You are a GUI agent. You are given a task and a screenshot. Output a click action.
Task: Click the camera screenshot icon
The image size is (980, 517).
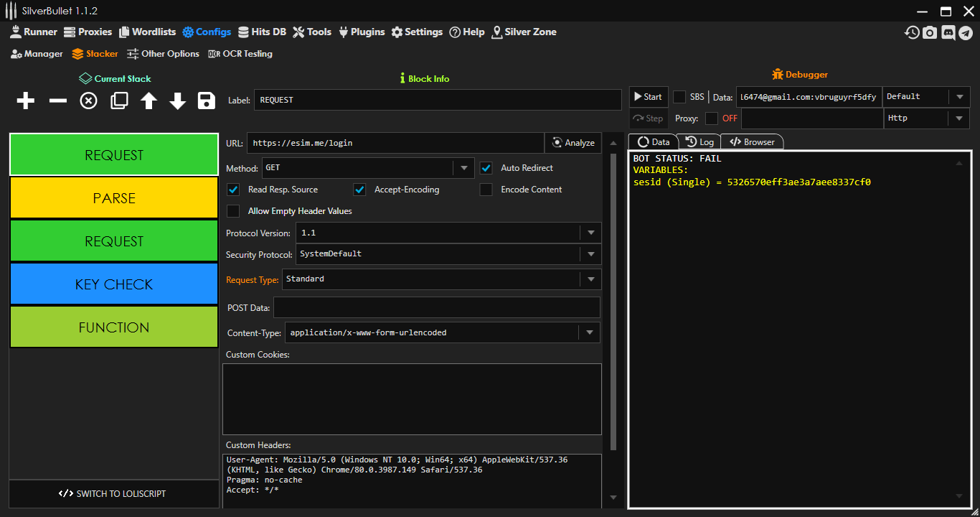930,32
